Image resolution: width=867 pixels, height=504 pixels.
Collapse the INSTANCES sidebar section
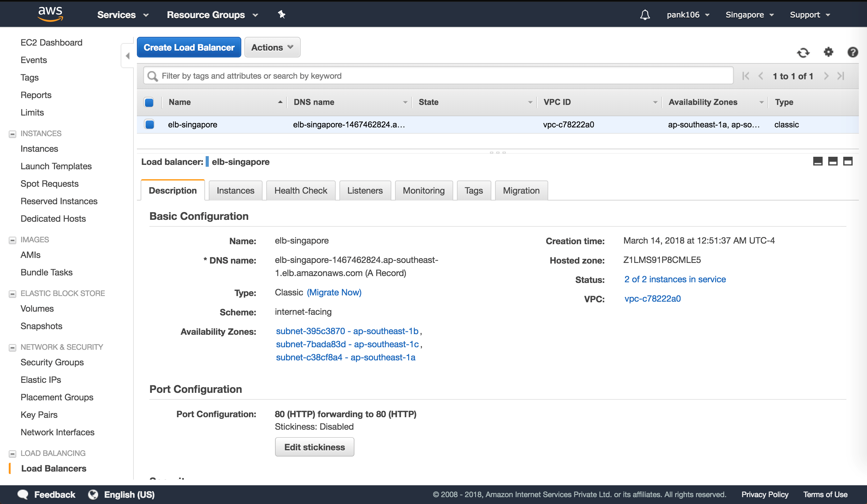tap(13, 134)
